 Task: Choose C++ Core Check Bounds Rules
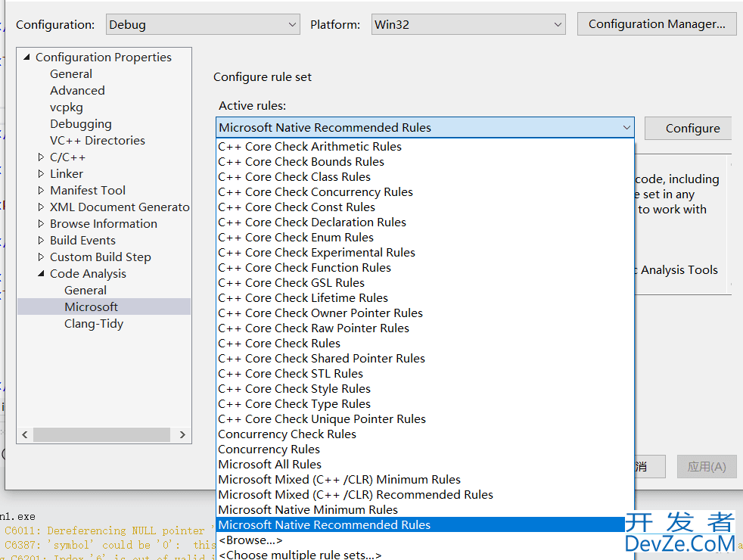pos(424,161)
